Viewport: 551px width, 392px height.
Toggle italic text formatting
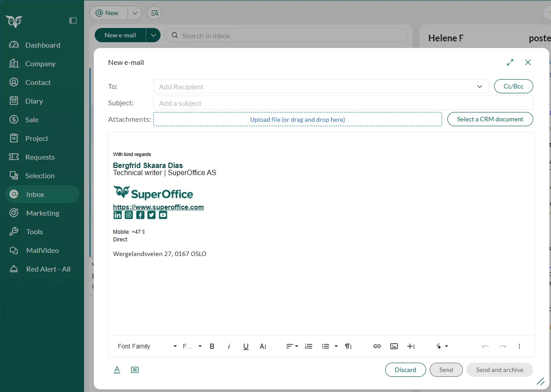pyautogui.click(x=229, y=346)
